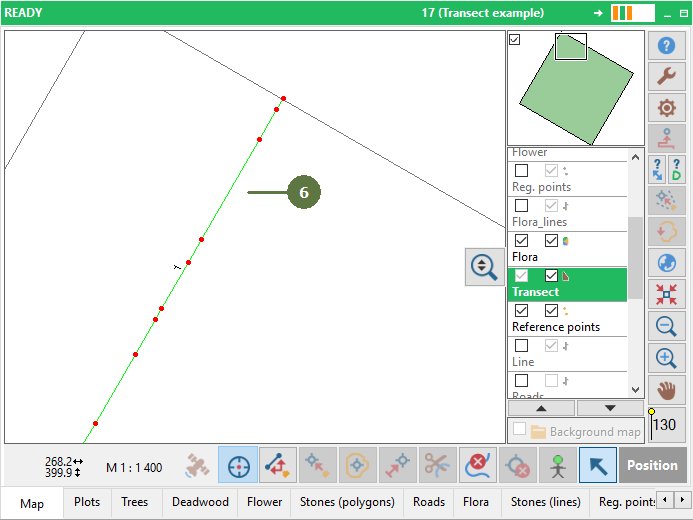Viewport: 693px width, 520px height.
Task: Click the zoom out magnifier icon
Action: coord(666,326)
